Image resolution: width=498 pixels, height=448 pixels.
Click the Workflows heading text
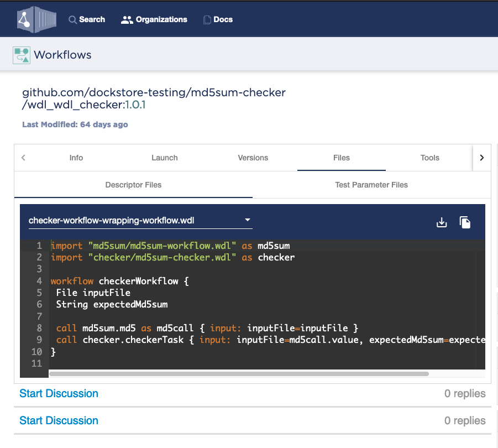62,55
